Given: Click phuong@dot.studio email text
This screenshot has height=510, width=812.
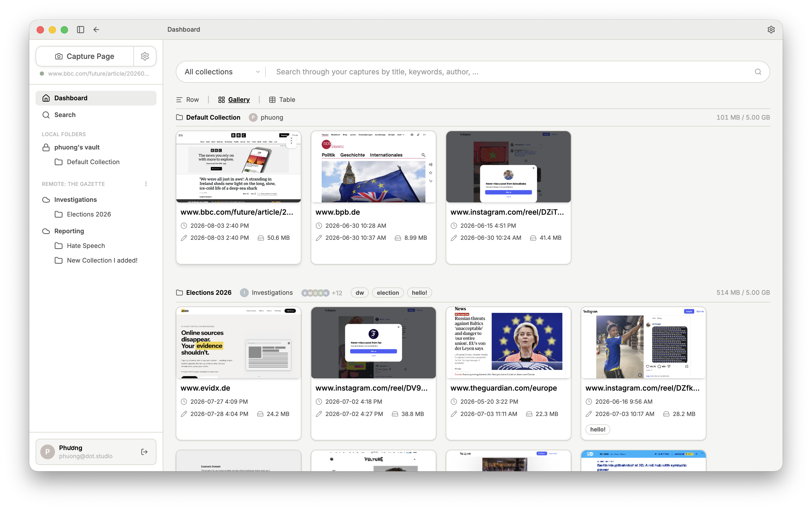Looking at the screenshot, I should click(x=86, y=456).
